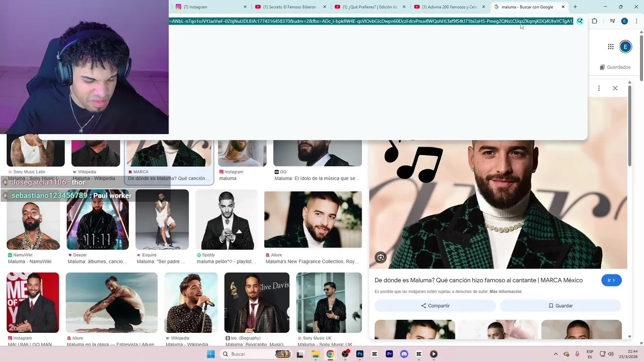The image size is (644, 362).
Task: Open the first CapCut icon on the taskbar
Action: (375, 354)
